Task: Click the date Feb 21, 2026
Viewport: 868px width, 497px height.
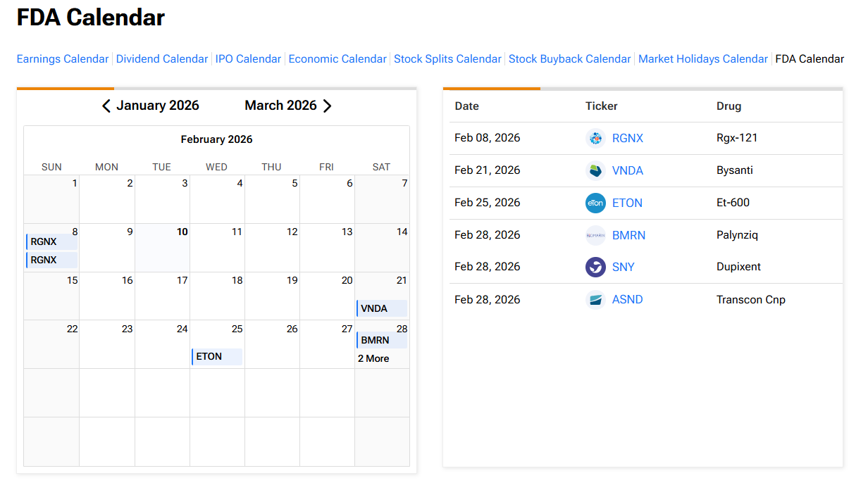Action: click(488, 170)
